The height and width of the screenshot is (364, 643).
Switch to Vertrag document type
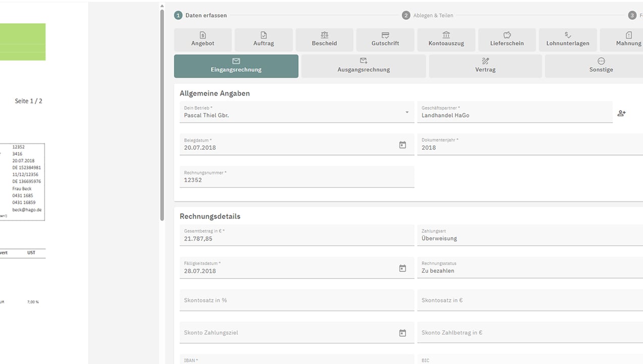485,66
